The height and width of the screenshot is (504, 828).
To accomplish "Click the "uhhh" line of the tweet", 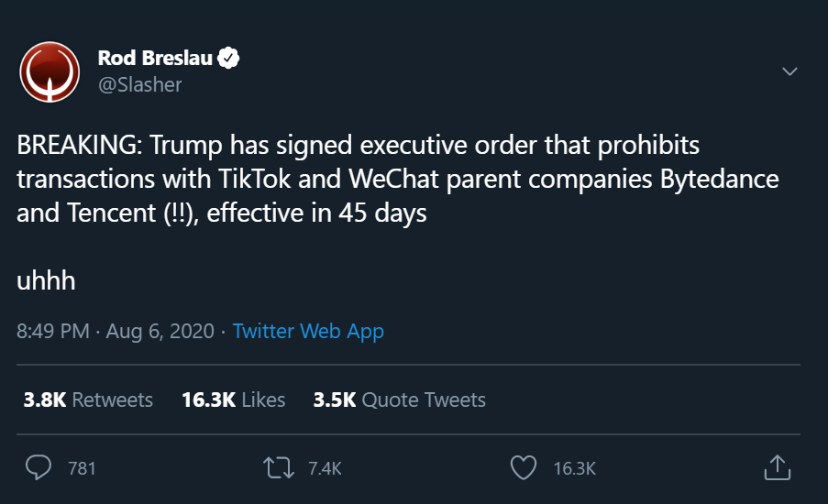I will (46, 280).
